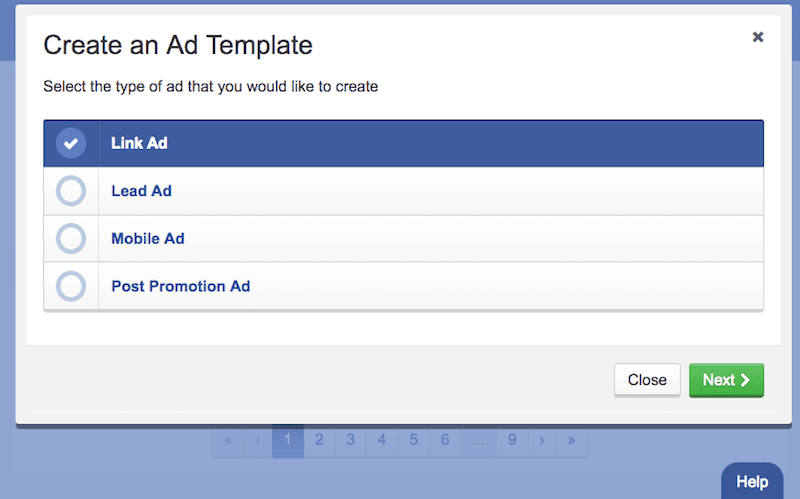Click the Post Promotion Ad label
800x499 pixels.
pyautogui.click(x=181, y=287)
